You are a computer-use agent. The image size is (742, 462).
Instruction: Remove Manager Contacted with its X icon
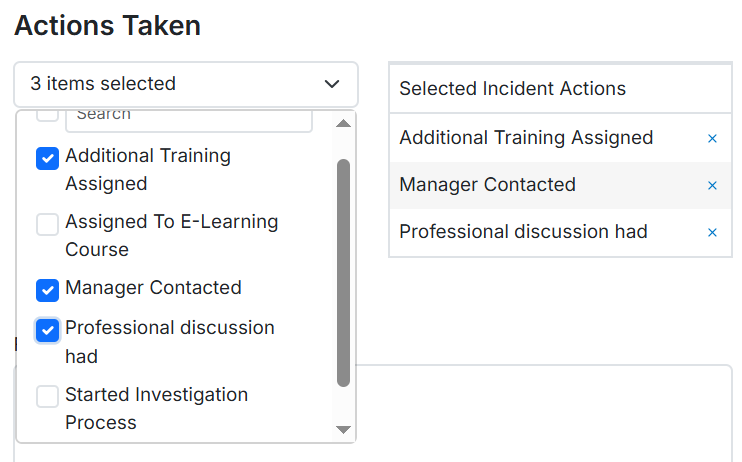click(x=712, y=185)
